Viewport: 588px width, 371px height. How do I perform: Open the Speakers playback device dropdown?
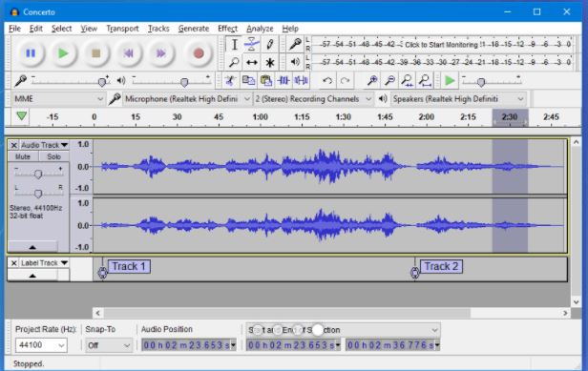click(458, 99)
